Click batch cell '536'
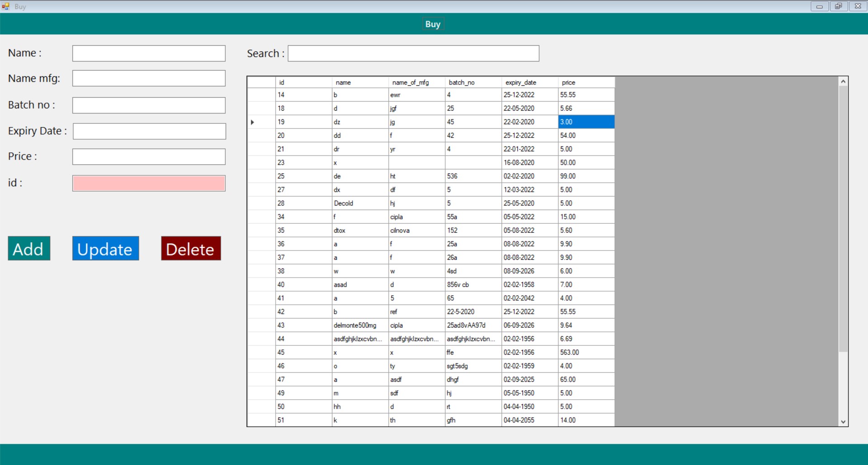Image resolution: width=868 pixels, height=465 pixels. tap(473, 176)
